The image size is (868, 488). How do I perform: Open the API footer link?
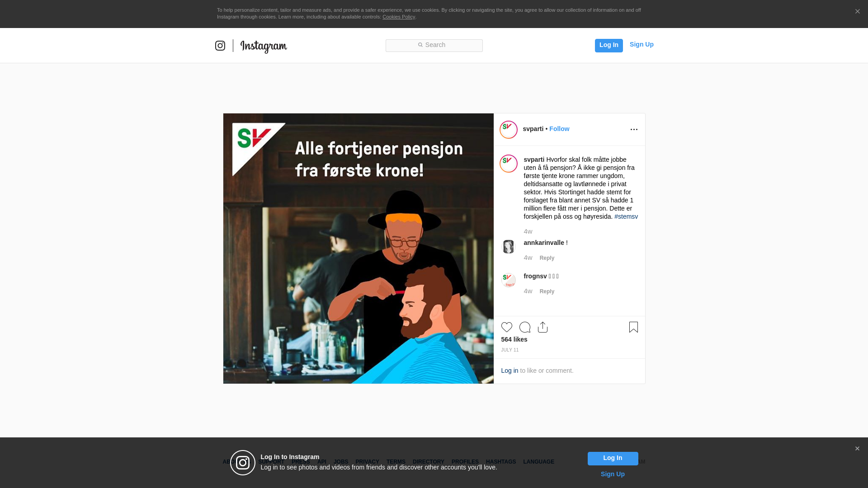tap(322, 462)
